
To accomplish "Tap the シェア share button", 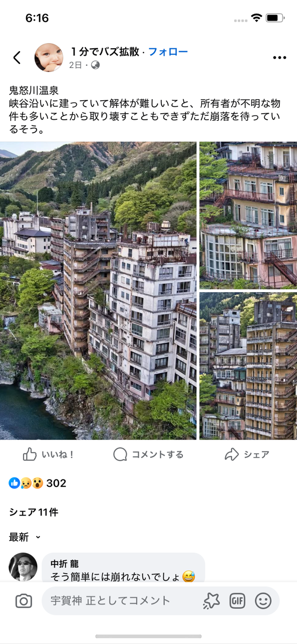I will (x=247, y=455).
